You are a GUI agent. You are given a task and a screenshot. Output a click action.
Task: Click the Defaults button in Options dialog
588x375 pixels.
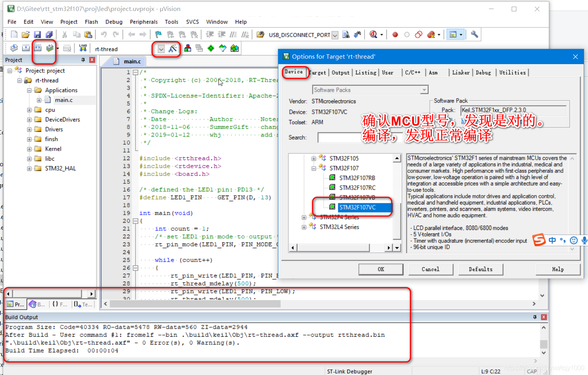[x=481, y=269]
